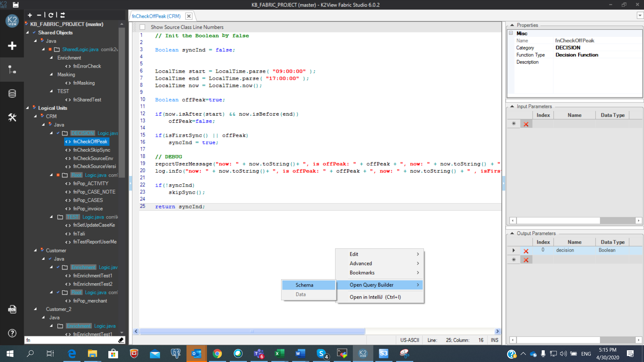The width and height of the screenshot is (644, 362).
Task: Open the fnErrorCheck function
Action: coord(87,66)
